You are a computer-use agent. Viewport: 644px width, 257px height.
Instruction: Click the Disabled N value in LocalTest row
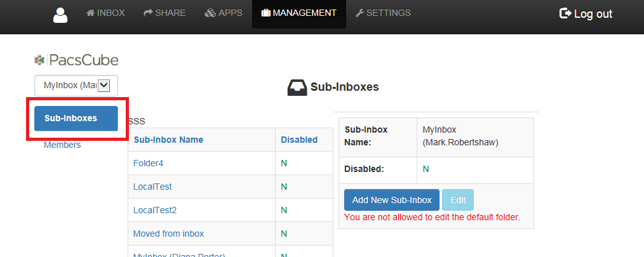283,187
